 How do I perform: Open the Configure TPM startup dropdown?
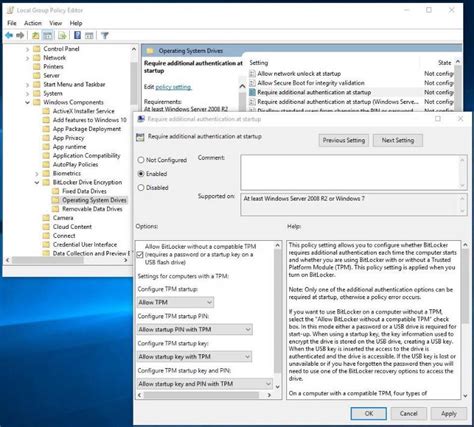(175, 302)
